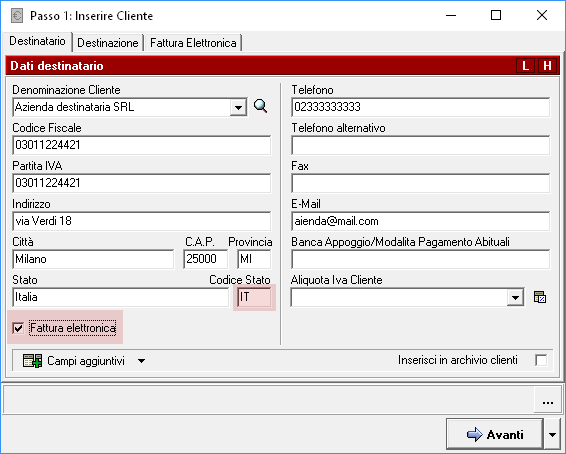Click the ellipsis button in status bar
Screen dimensions: 566x454
tap(548, 401)
